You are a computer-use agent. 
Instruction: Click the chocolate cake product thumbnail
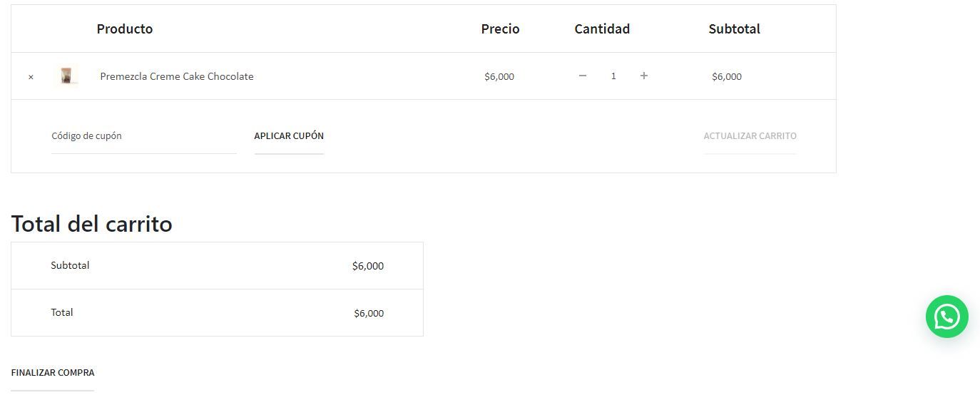[x=67, y=76]
